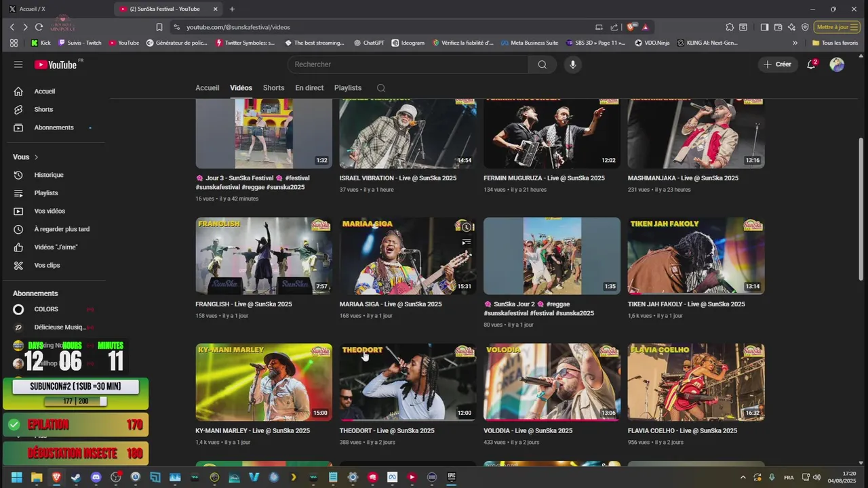
Task: Open MASHMANJAKA - Live @ SunSka 2025 title
Action: [683, 178]
